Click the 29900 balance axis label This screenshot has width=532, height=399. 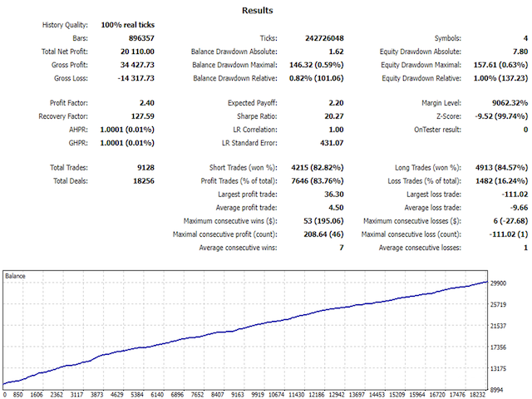pyautogui.click(x=499, y=283)
